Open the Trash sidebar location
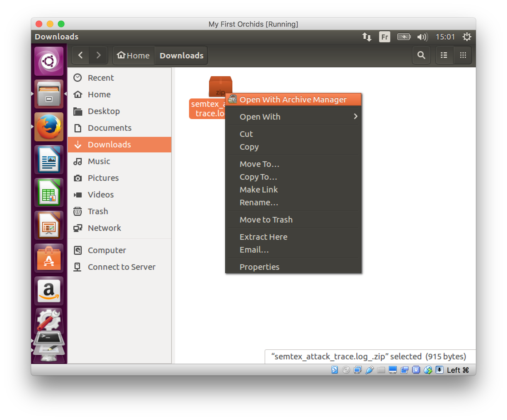This screenshot has width=507, height=420. 98,211
